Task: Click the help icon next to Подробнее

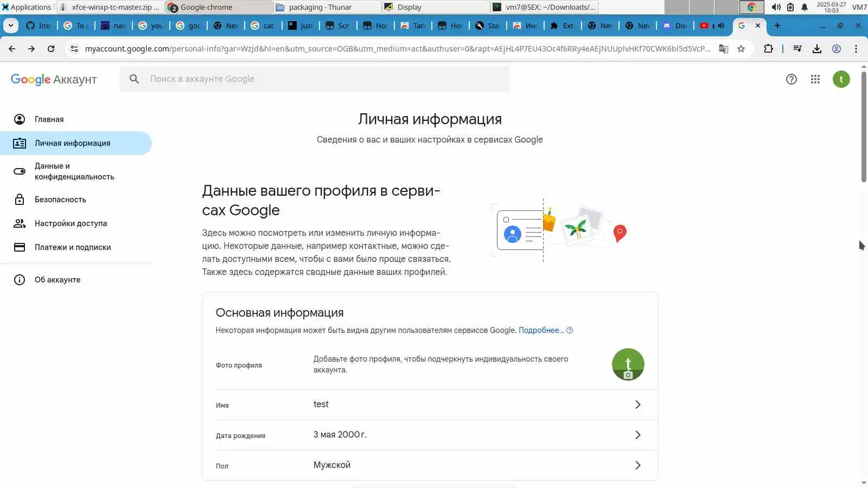Action: pos(570,330)
